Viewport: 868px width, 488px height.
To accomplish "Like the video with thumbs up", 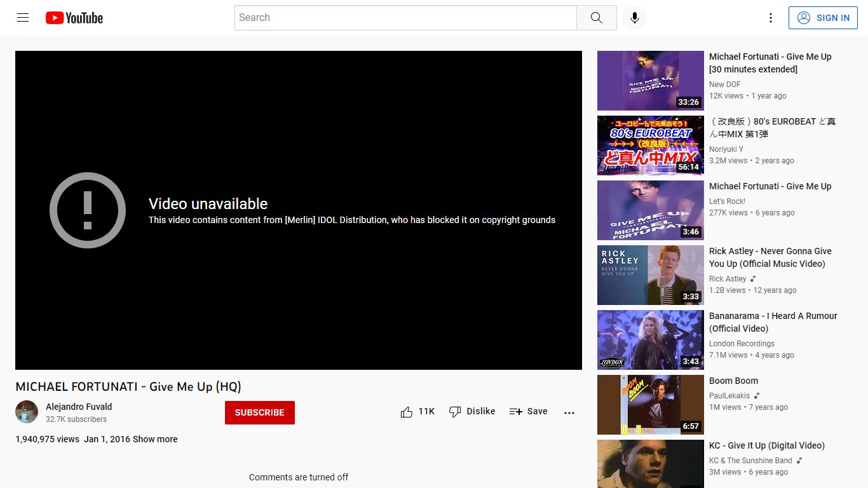I will 407,412.
